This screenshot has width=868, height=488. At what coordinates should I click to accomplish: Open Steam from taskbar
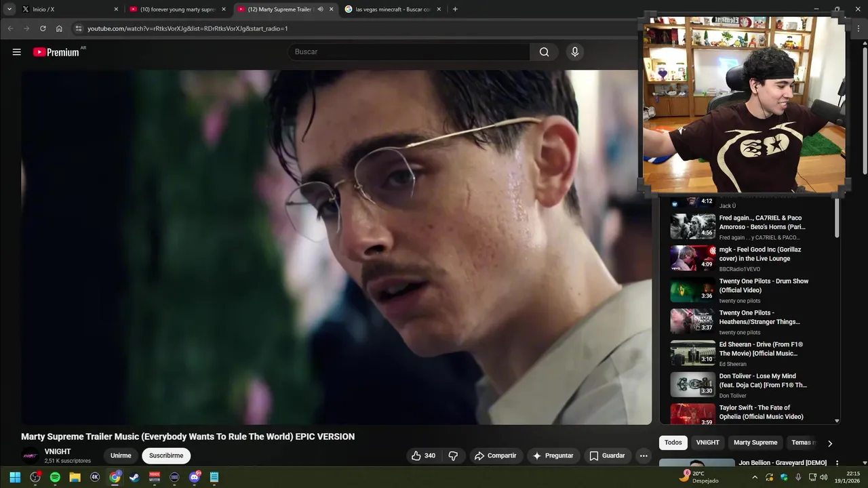pyautogui.click(x=134, y=477)
